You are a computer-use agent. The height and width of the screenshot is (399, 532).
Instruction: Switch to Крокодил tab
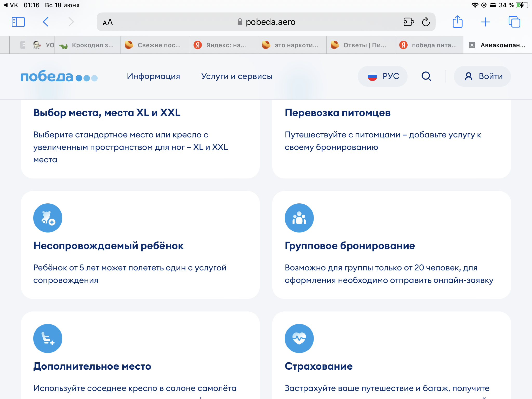[88, 45]
